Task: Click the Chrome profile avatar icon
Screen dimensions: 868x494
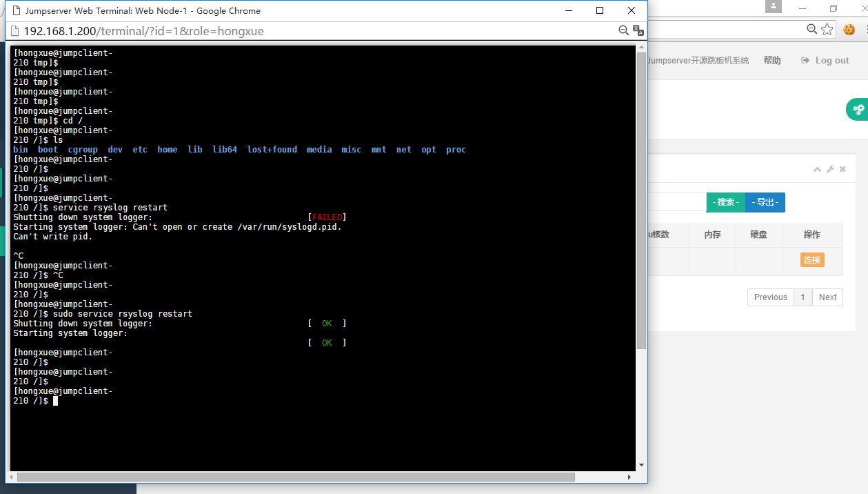Action: pos(774,6)
